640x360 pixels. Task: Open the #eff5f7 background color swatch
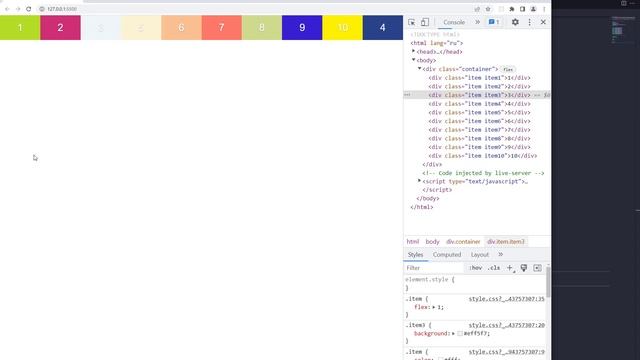point(460,333)
